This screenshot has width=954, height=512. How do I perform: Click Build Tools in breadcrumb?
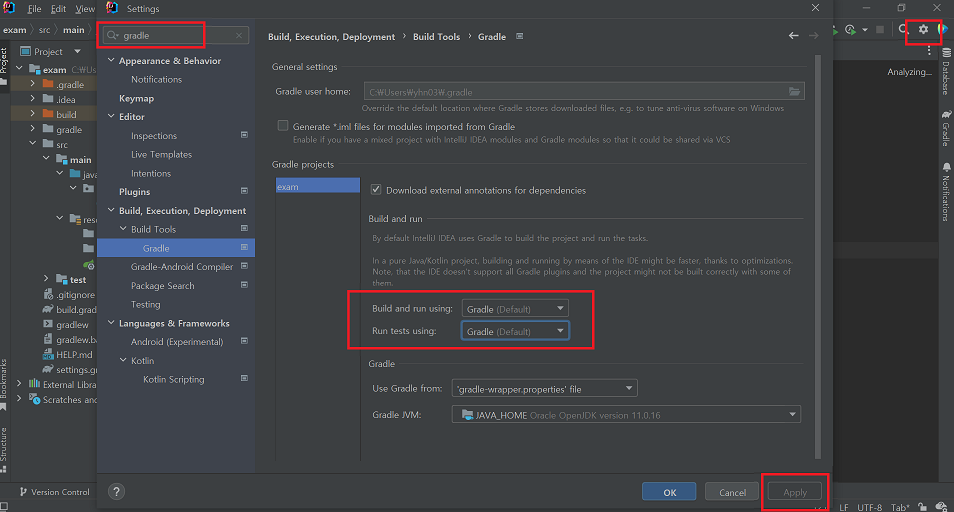[436, 36]
